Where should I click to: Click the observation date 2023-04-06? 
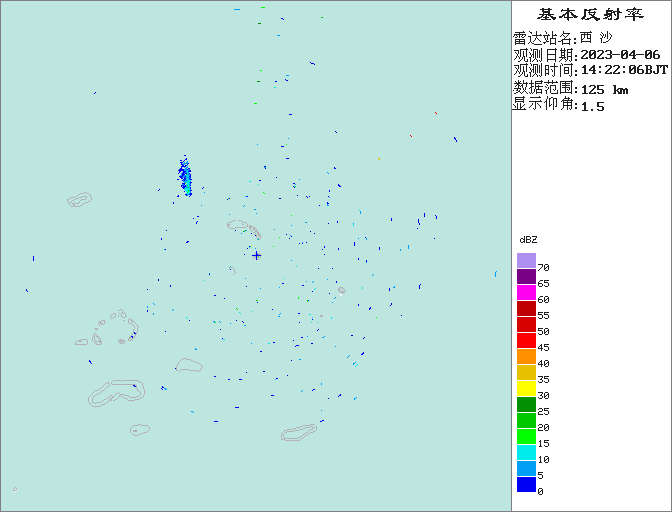[620, 55]
